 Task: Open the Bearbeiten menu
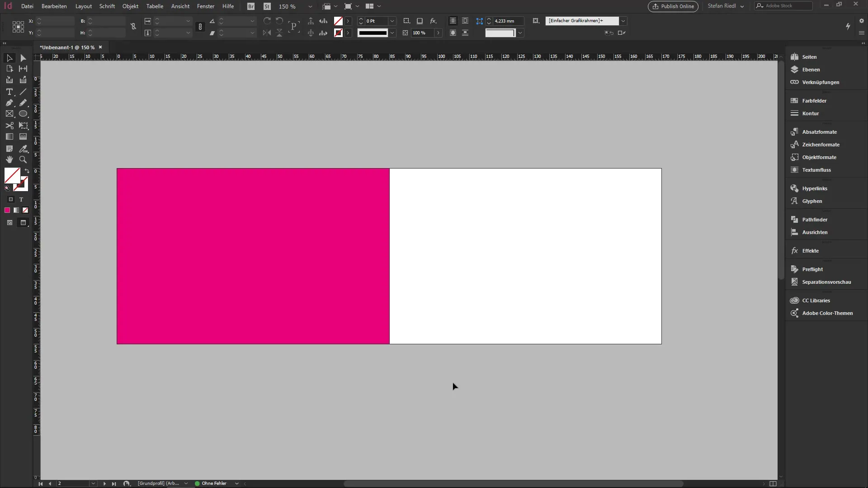click(54, 6)
